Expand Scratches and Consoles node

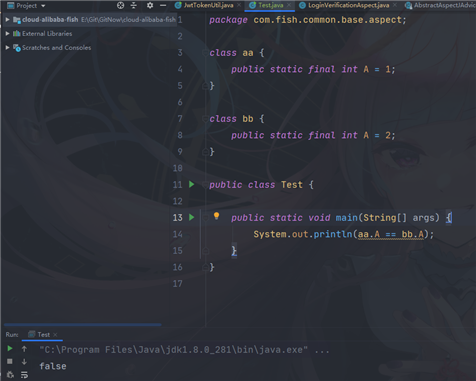tap(7, 47)
